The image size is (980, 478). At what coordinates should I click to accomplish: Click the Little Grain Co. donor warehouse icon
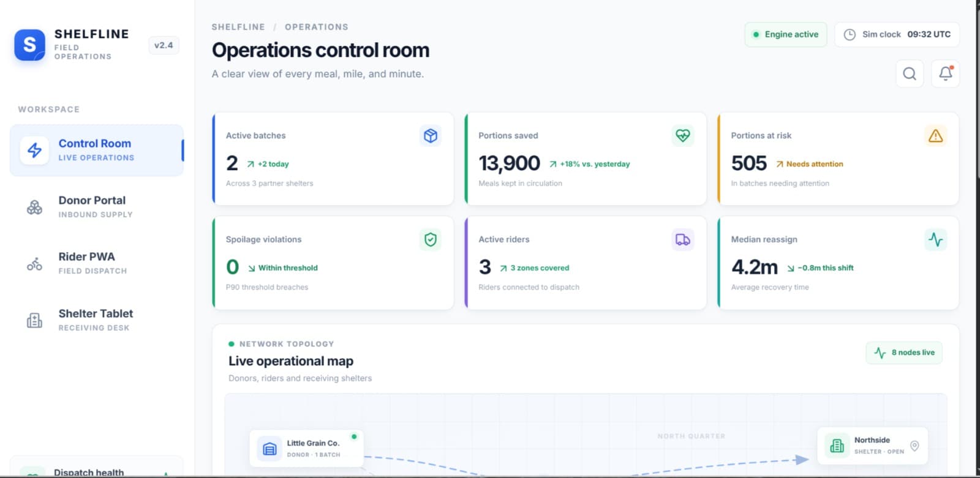click(x=269, y=449)
